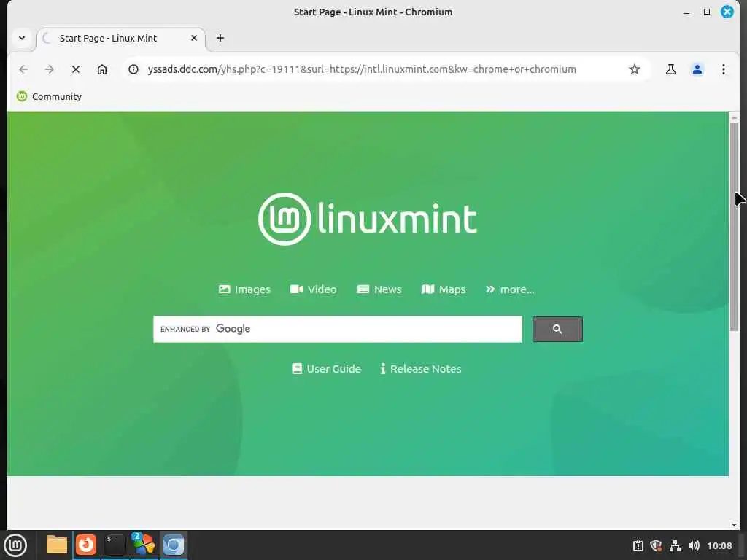Click the magnifier search button
The height and width of the screenshot is (560, 747).
tap(557, 329)
